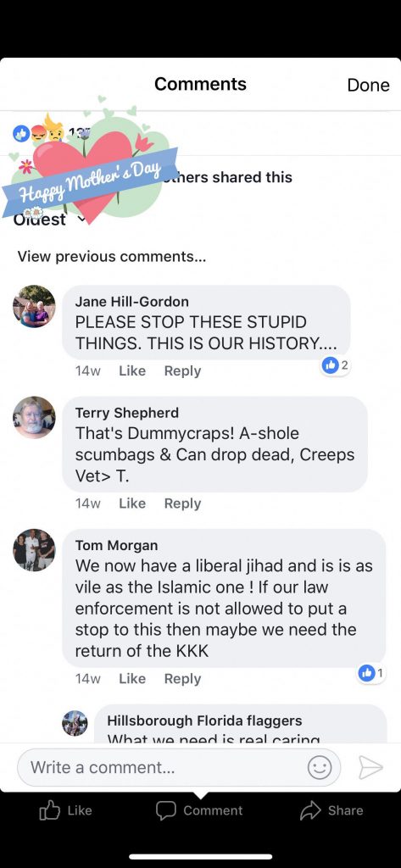Screen dimensions: 401x868
Task: Tap the Share arrow icon
Action: point(310,810)
